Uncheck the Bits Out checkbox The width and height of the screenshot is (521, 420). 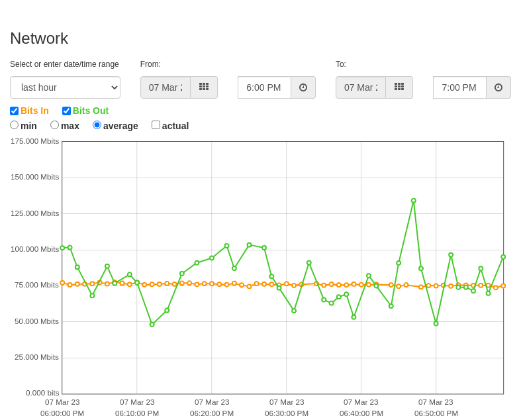click(x=66, y=111)
